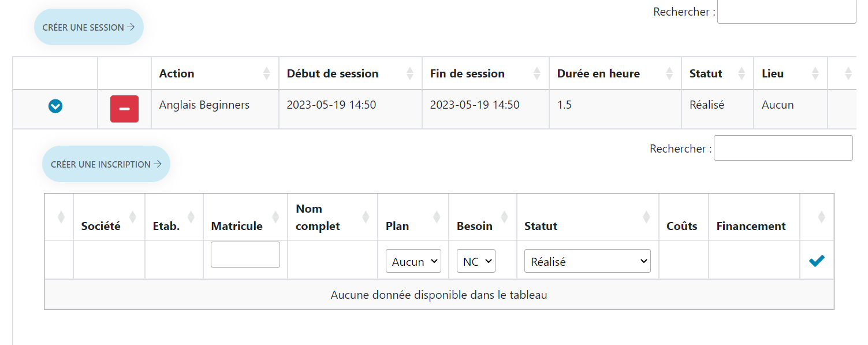Confirm the inscription with blue checkmark
868x345 pixels.
click(x=817, y=261)
